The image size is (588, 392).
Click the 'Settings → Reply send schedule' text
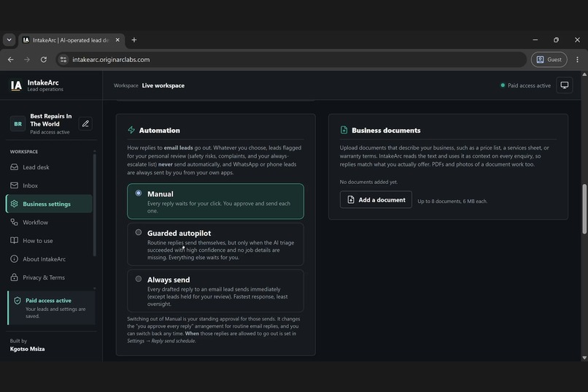coord(161,341)
